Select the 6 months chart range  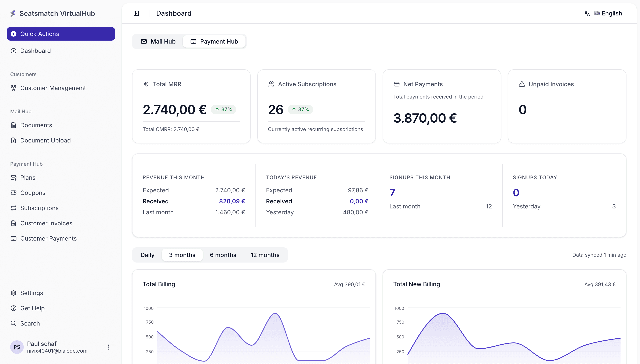[223, 255]
